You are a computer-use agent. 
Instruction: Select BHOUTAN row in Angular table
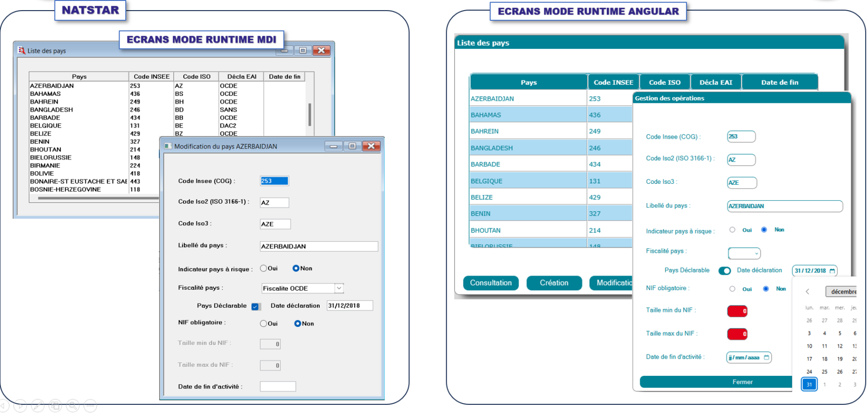(x=551, y=230)
